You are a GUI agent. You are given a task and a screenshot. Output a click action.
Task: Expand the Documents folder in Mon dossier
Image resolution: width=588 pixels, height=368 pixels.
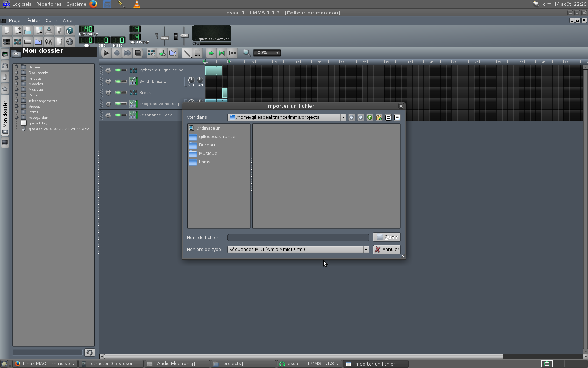coord(16,73)
